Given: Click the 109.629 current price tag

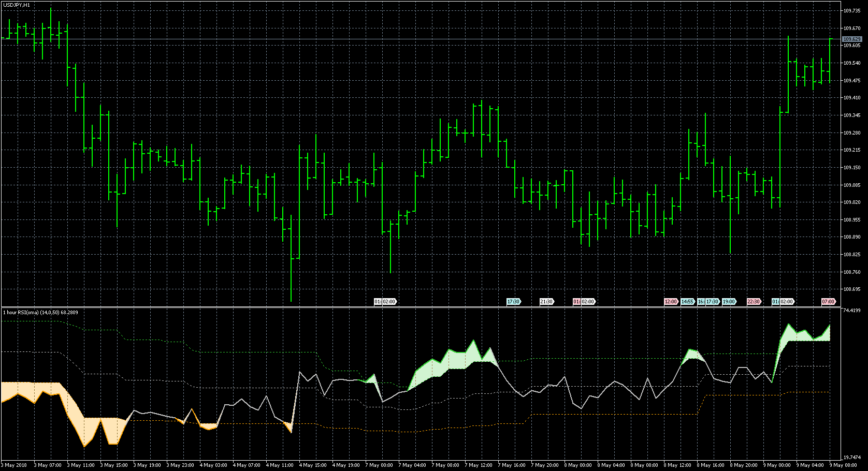Looking at the screenshot, I should pyautogui.click(x=851, y=39).
